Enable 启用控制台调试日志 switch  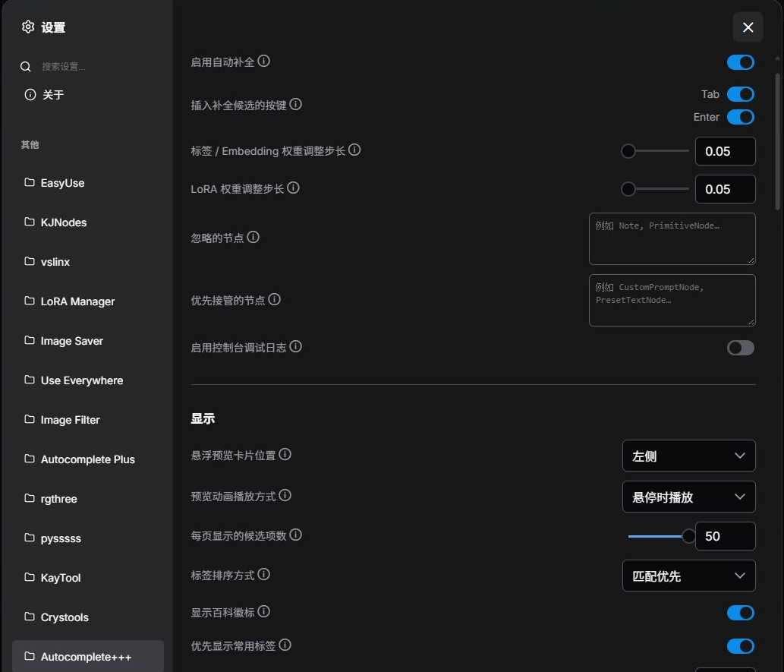[741, 348]
